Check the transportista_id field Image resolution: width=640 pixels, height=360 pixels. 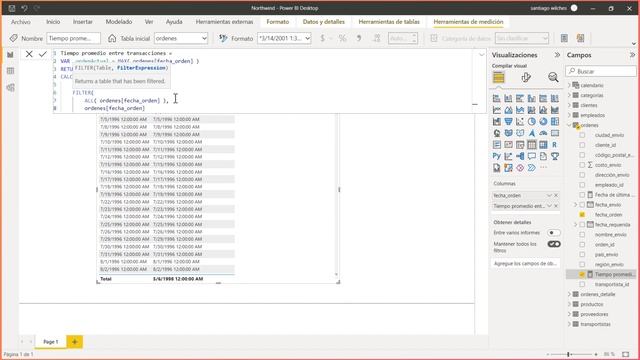click(582, 284)
